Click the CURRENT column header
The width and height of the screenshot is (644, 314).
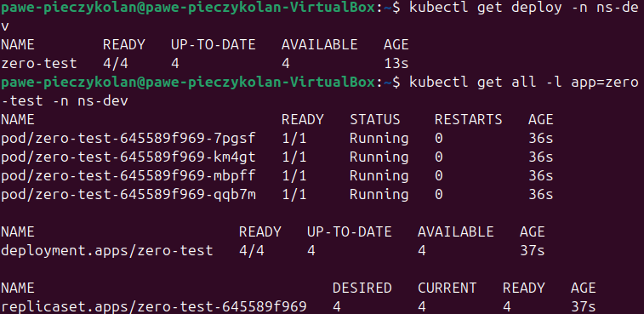click(x=447, y=288)
